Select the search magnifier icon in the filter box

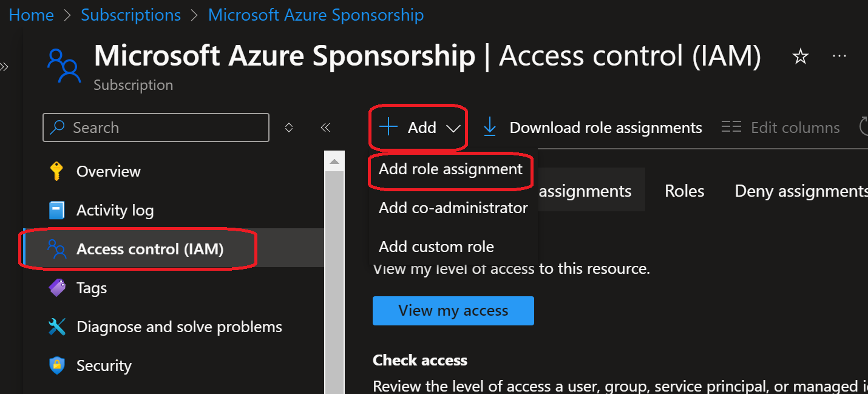56,127
